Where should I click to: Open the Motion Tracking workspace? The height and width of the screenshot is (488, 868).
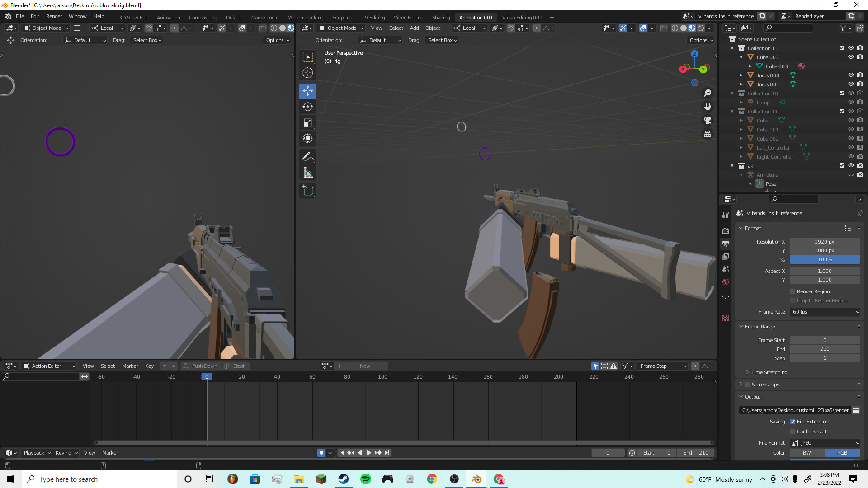(306, 17)
